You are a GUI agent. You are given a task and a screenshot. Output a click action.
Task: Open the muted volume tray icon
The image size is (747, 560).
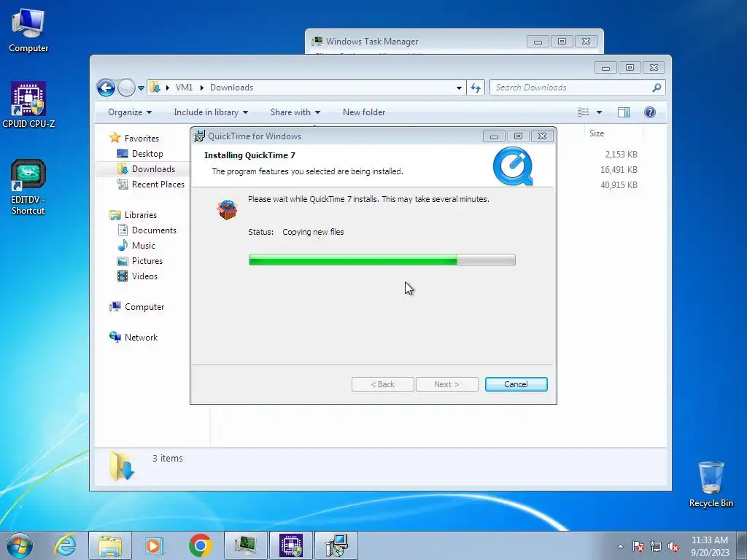coord(673,546)
